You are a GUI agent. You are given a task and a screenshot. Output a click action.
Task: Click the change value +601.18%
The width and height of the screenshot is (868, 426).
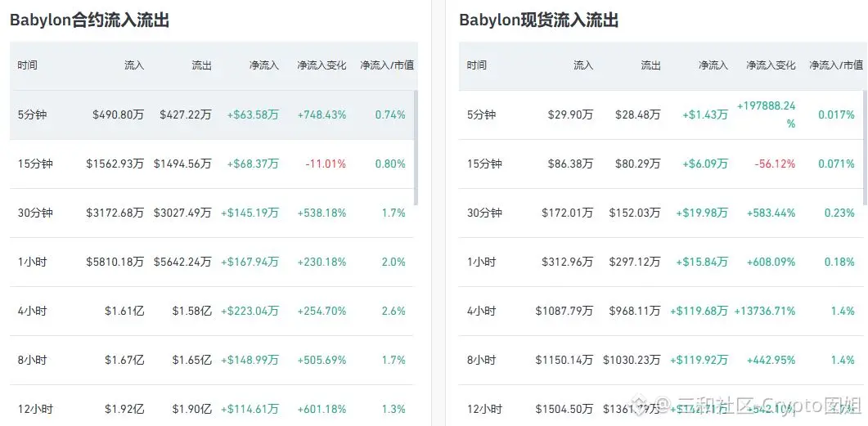pos(322,410)
